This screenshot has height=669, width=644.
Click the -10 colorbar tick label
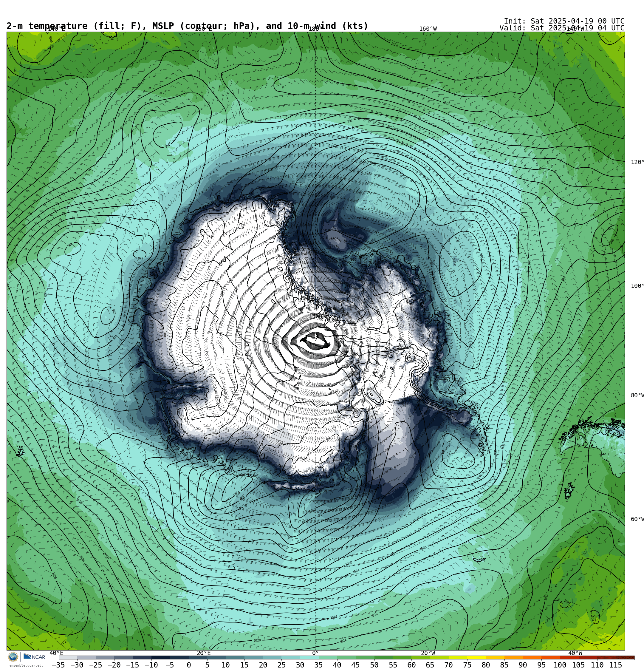[x=151, y=665]
